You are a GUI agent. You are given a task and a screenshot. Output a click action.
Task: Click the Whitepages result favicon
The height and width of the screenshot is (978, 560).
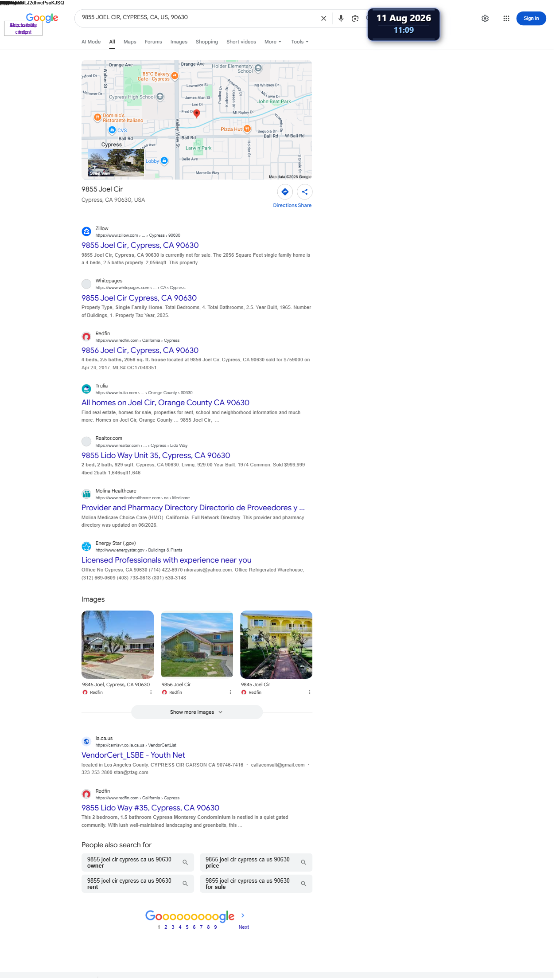click(x=86, y=284)
